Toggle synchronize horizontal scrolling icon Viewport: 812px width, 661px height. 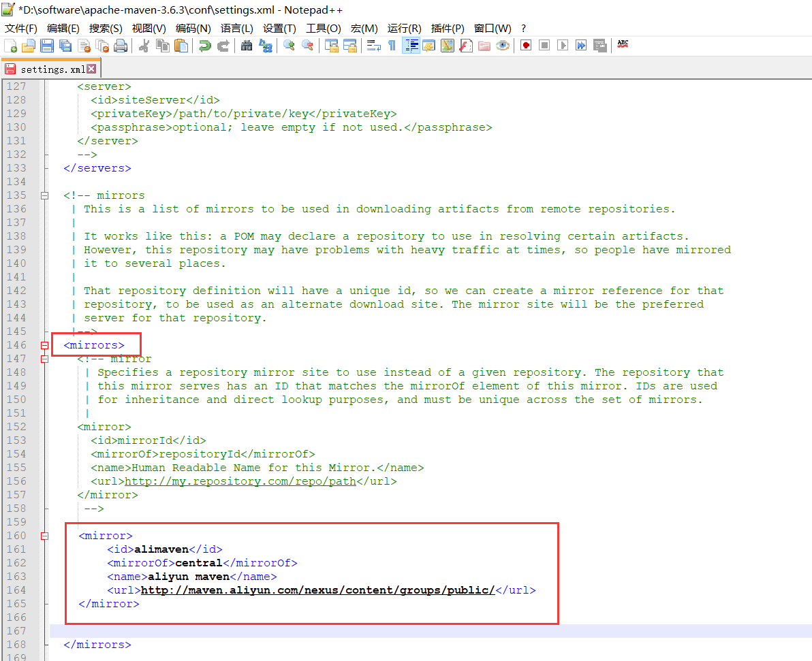(350, 46)
